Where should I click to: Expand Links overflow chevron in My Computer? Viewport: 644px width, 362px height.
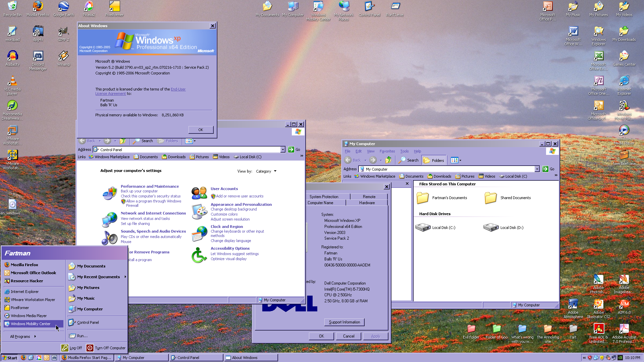tap(556, 175)
